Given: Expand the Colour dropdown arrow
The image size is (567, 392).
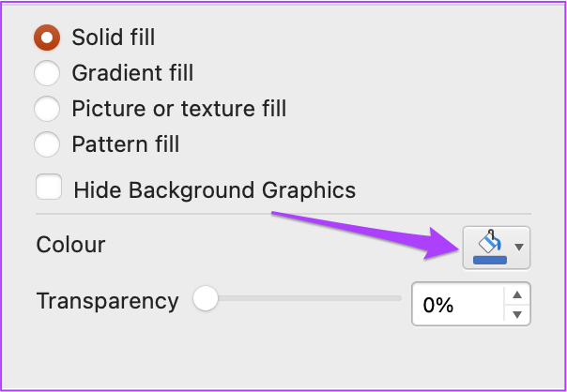Looking at the screenshot, I should point(519,248).
